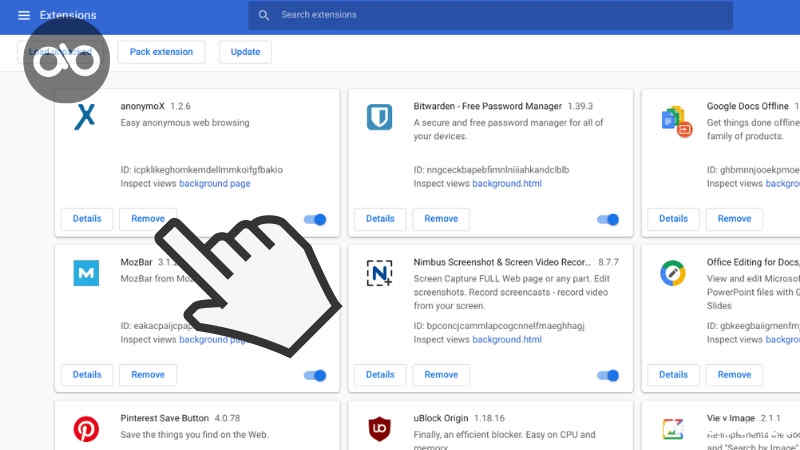Turn off the MozBar toggle
800x450 pixels.
click(x=315, y=376)
